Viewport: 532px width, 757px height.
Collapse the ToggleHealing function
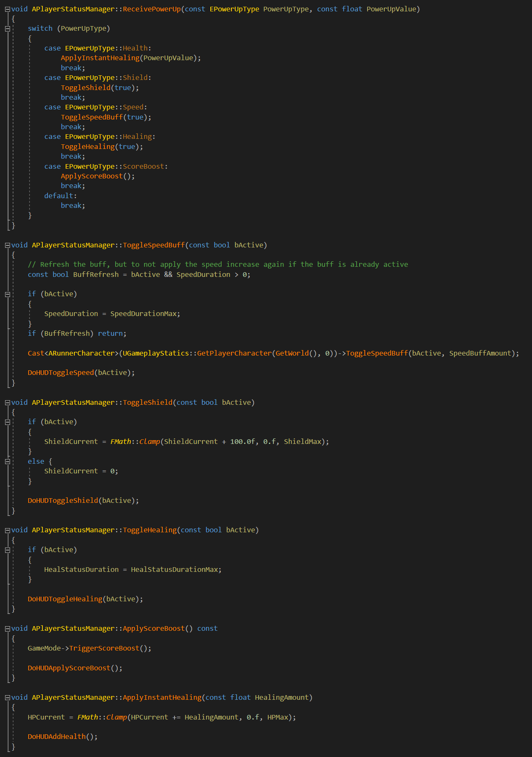coord(8,530)
